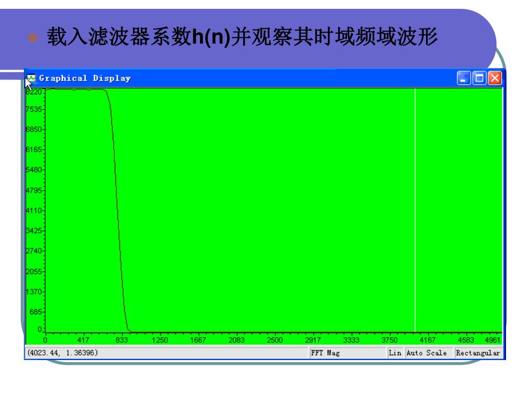The height and width of the screenshot is (399, 532).
Task: Click the 4583 x-axis label
Action: coord(466,340)
